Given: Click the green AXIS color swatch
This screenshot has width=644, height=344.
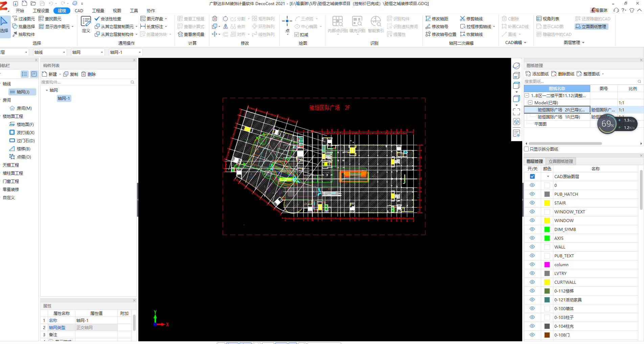Looking at the screenshot, I should coord(547,238).
